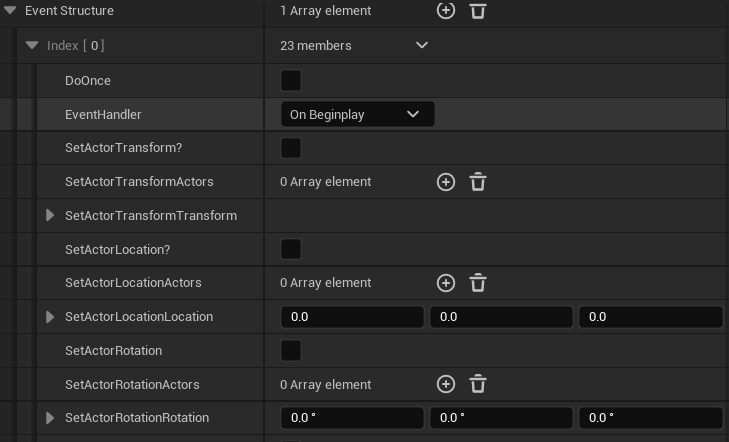
Task: Open the 23 members dropdown chevron
Action: pos(421,45)
